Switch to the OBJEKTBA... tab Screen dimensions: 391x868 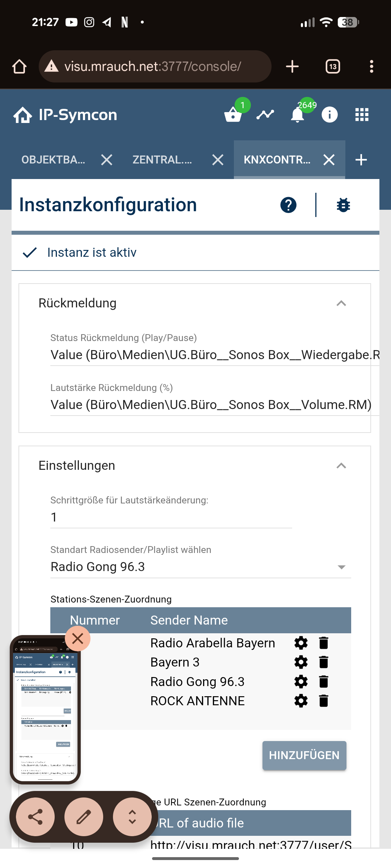coord(53,159)
